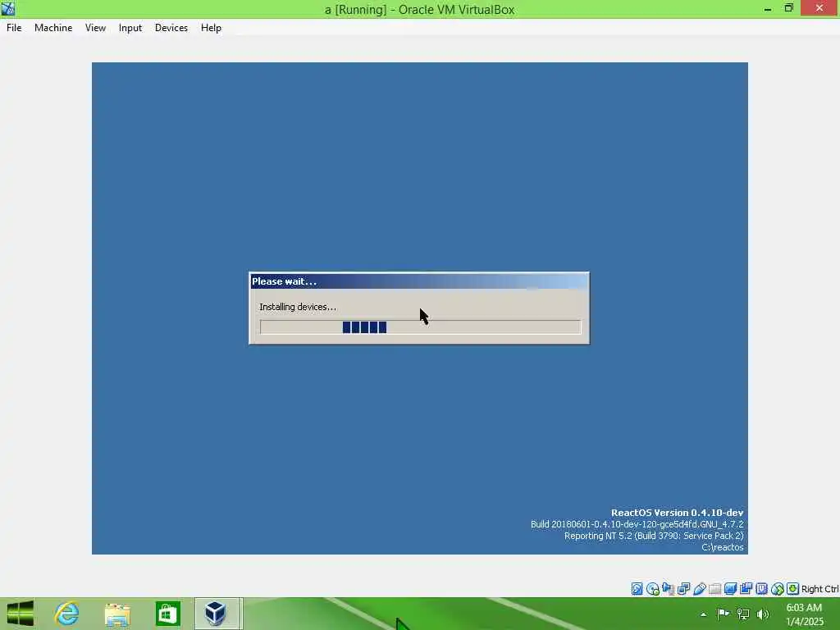Click the Right Ctrl host key label
Viewport: 840px width, 630px height.
click(820, 589)
